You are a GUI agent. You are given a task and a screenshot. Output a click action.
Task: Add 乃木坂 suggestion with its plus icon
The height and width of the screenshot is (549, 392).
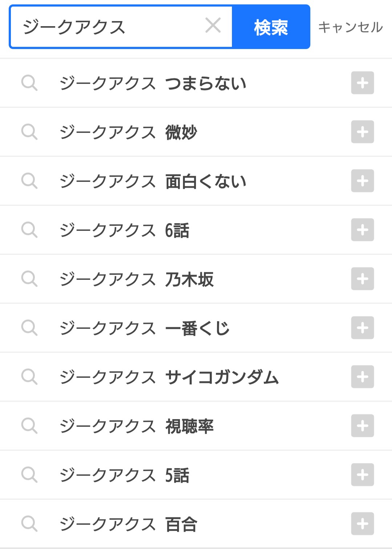[362, 279]
